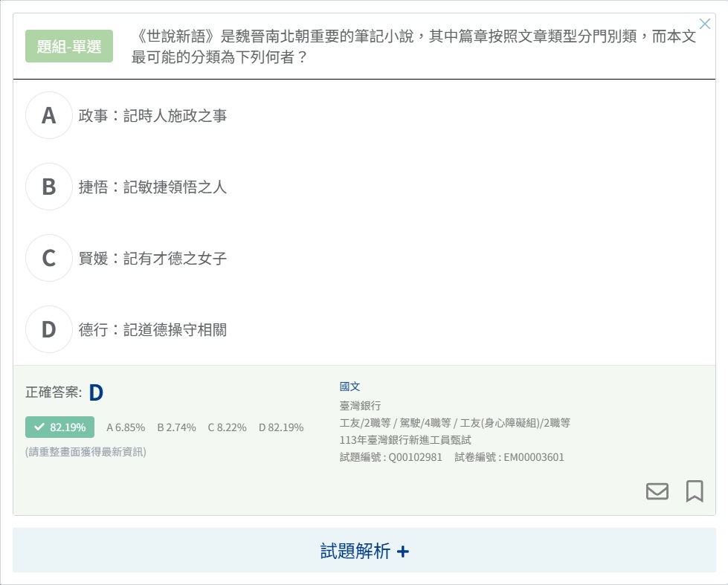The height and width of the screenshot is (585, 728).
Task: Click the 113年臺灣銀行新進工員甄試 exam title
Action: 405,440
